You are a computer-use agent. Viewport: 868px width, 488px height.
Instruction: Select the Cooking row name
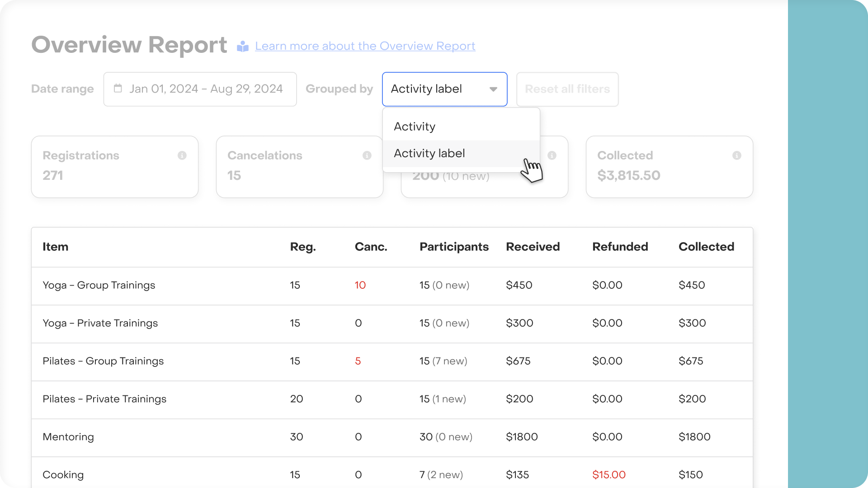pos(63,475)
